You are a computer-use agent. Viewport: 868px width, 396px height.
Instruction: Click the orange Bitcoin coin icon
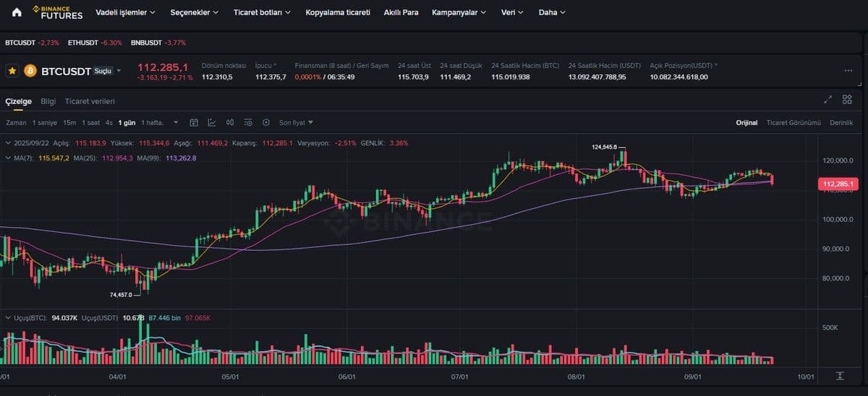[x=30, y=71]
